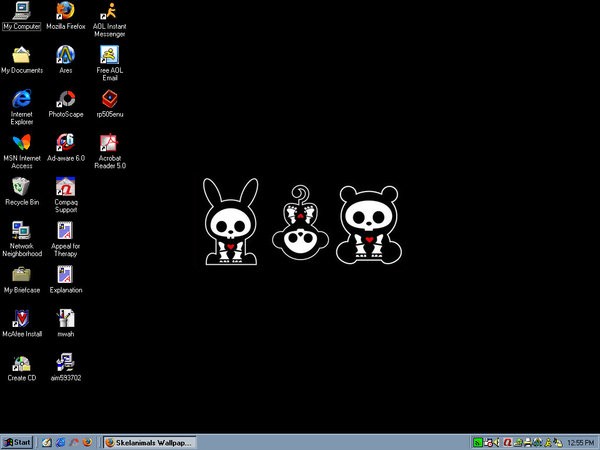Open the Start menu

[17, 442]
